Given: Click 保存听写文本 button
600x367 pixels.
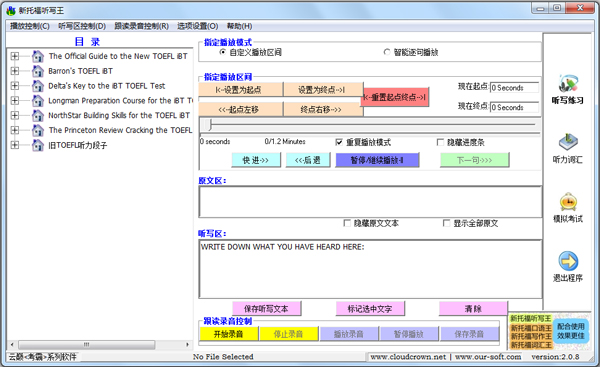Looking at the screenshot, I should [267, 308].
